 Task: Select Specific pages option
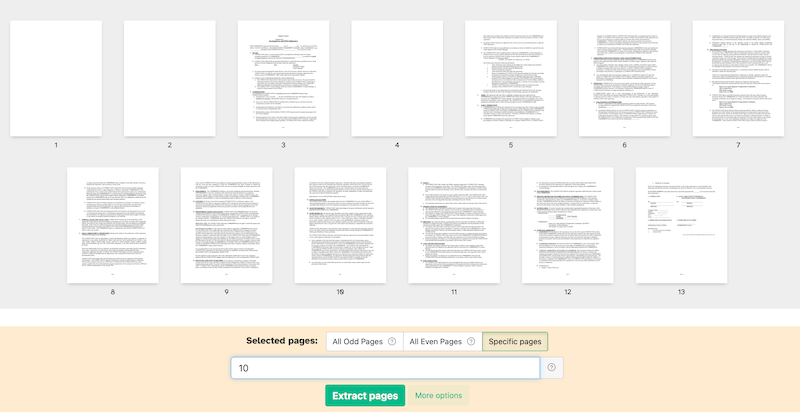click(515, 342)
